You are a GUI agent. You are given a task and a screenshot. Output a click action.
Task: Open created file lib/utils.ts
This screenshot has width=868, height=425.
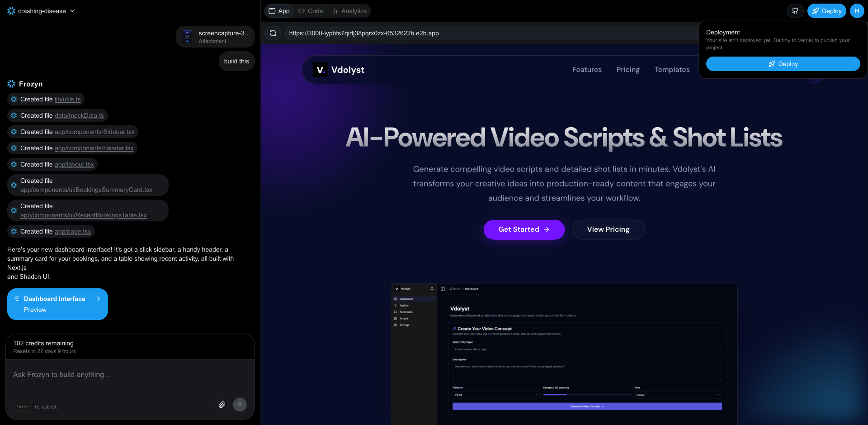click(x=67, y=99)
